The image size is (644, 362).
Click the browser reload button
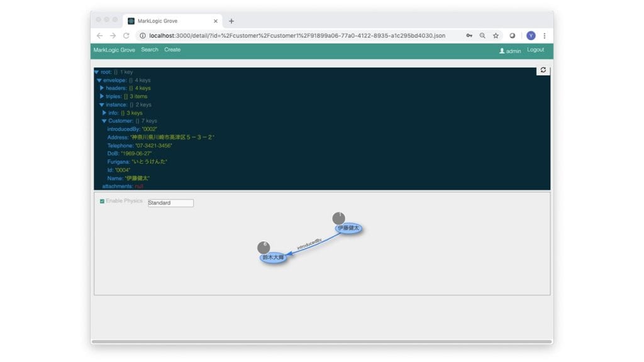(x=126, y=36)
